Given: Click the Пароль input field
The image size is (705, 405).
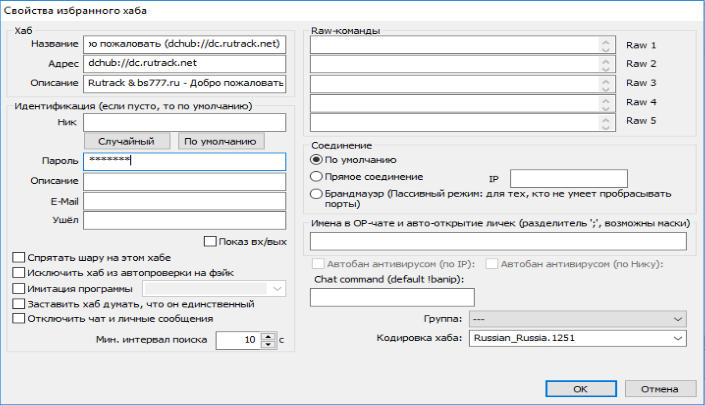Looking at the screenshot, I should [185, 161].
